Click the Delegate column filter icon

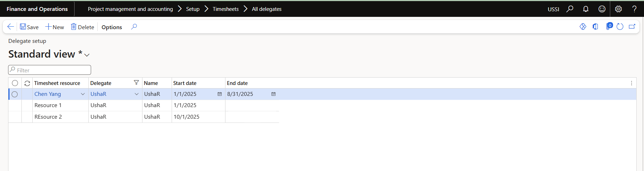coord(136,83)
